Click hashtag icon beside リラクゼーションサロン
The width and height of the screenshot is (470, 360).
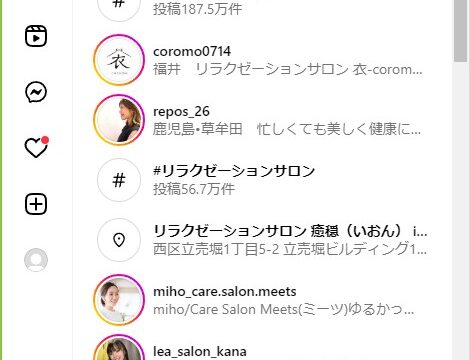[x=119, y=180]
